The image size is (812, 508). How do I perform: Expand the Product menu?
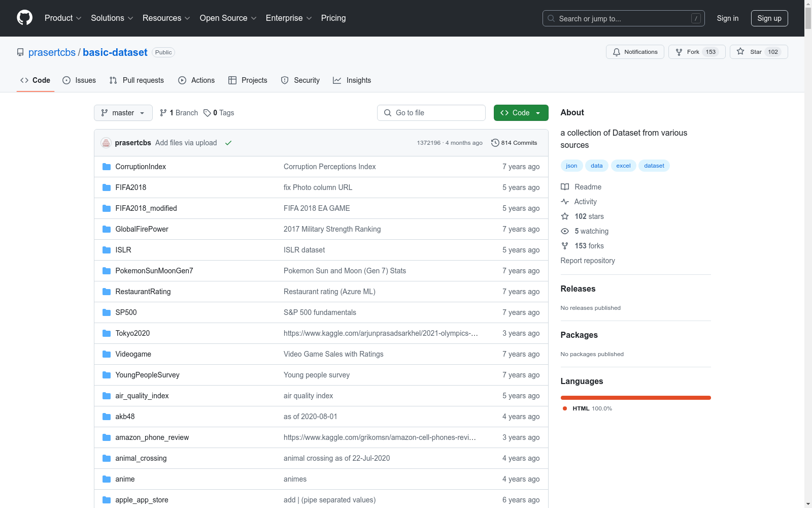pyautogui.click(x=63, y=18)
